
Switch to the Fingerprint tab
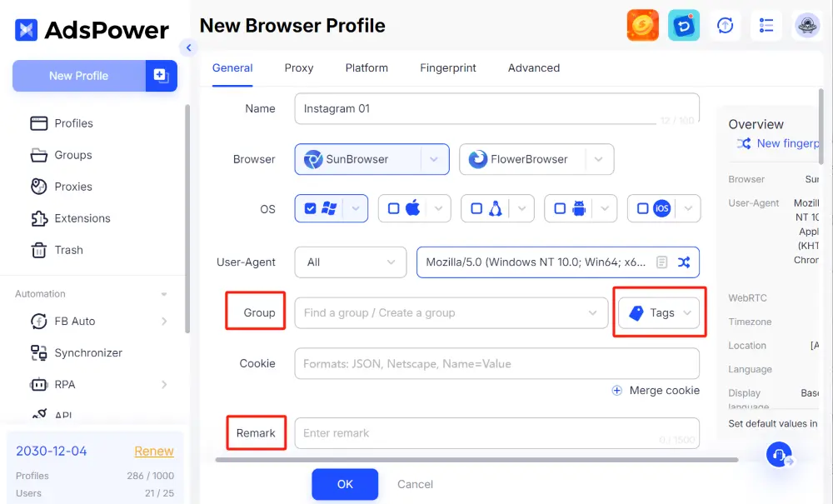448,68
